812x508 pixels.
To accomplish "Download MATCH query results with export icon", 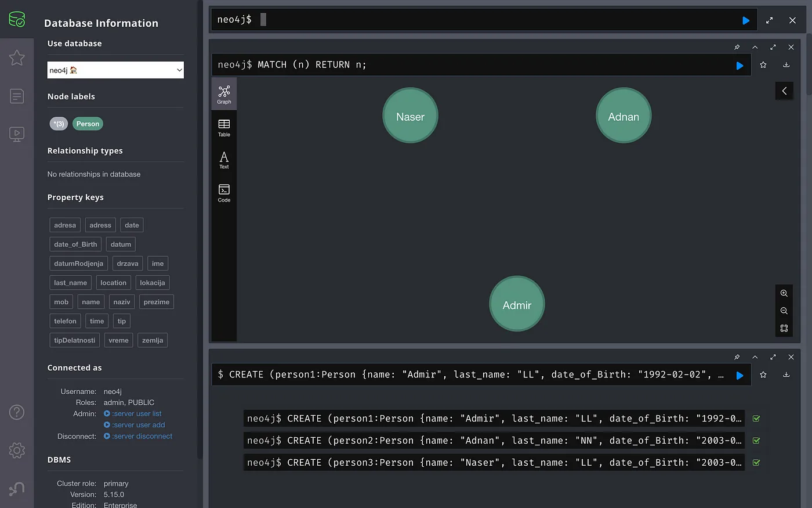I will point(786,65).
